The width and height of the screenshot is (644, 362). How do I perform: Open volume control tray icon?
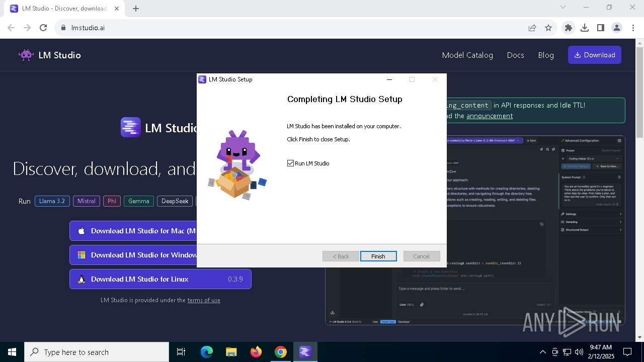579,352
